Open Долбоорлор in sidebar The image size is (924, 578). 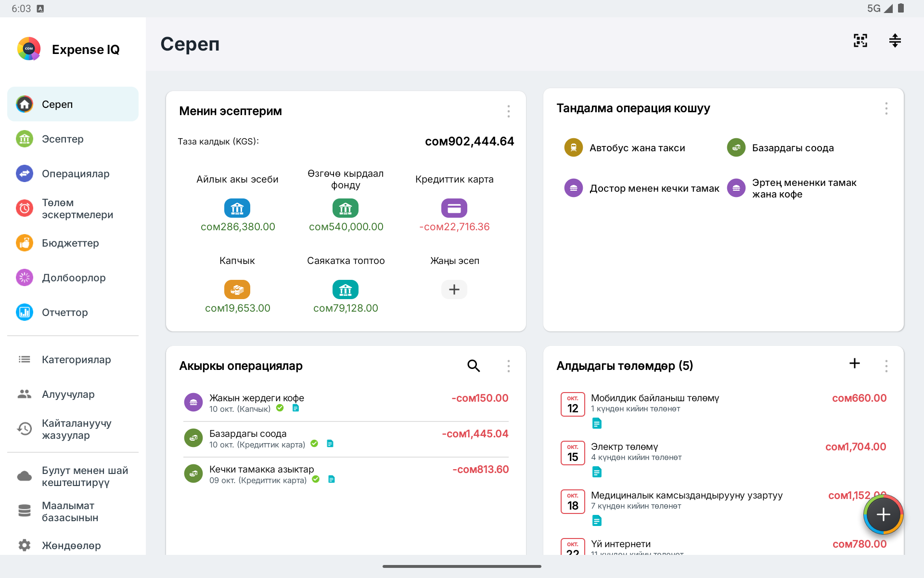click(73, 277)
